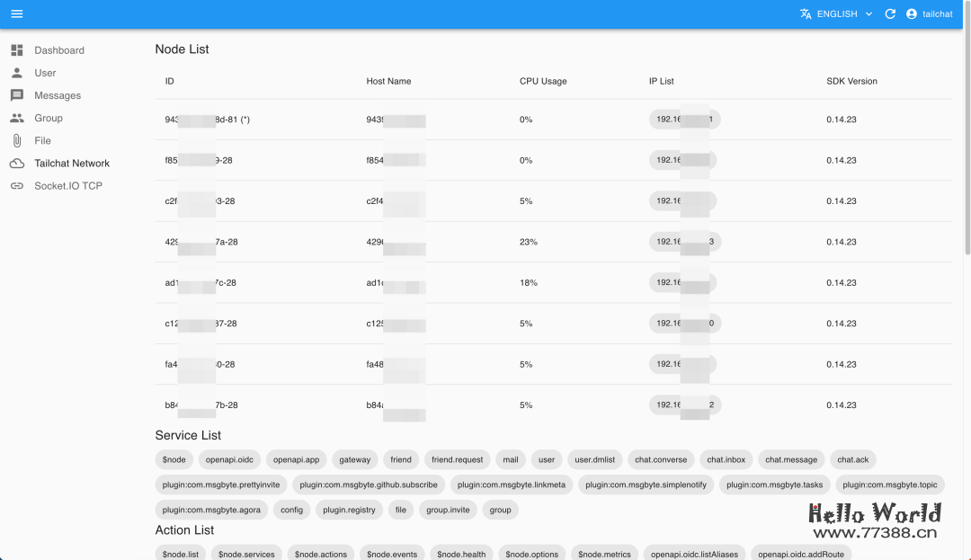Image resolution: width=971 pixels, height=560 pixels.
Task: Click the Group people icon in the sidebar
Action: (15, 118)
